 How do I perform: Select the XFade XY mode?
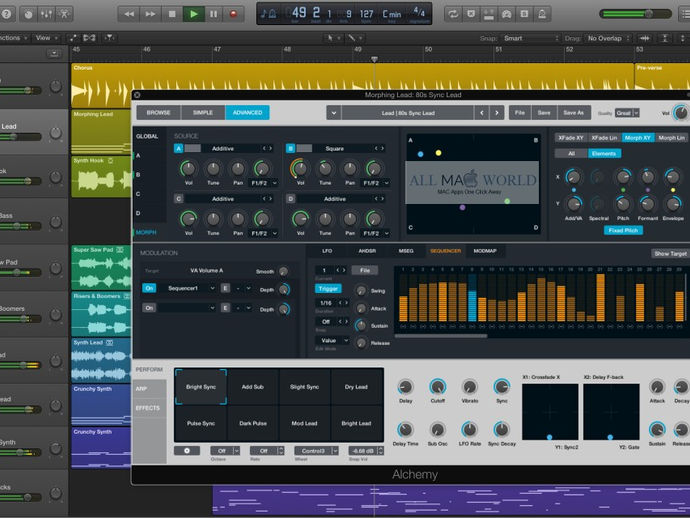[571, 138]
